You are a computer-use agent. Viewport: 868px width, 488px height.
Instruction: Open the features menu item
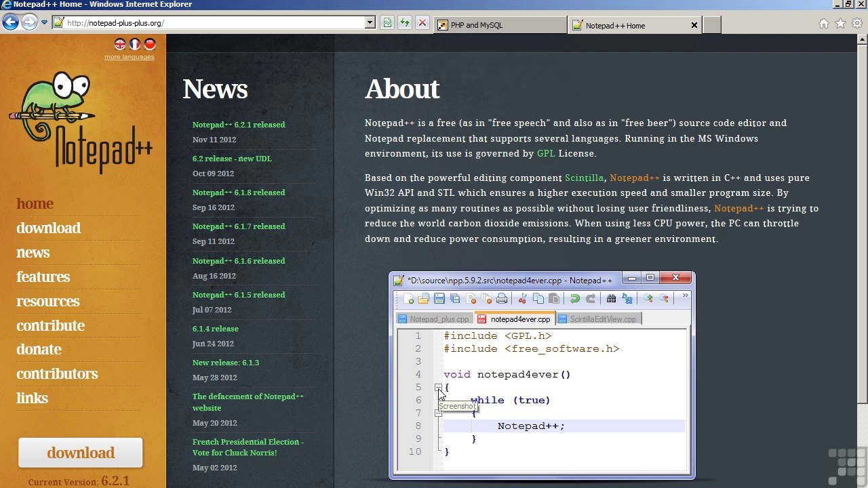tap(43, 277)
